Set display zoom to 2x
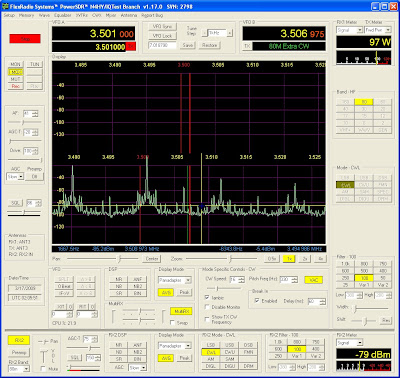The width and height of the screenshot is (400, 378). (305, 259)
